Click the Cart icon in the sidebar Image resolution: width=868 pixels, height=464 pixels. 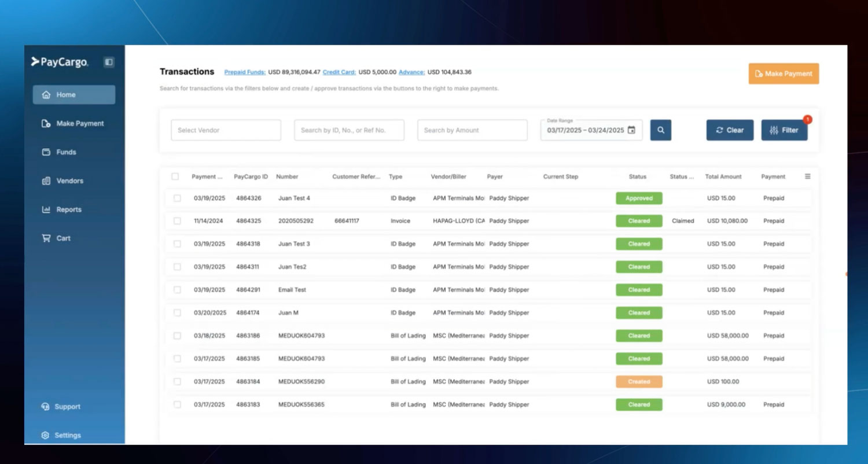coord(46,238)
